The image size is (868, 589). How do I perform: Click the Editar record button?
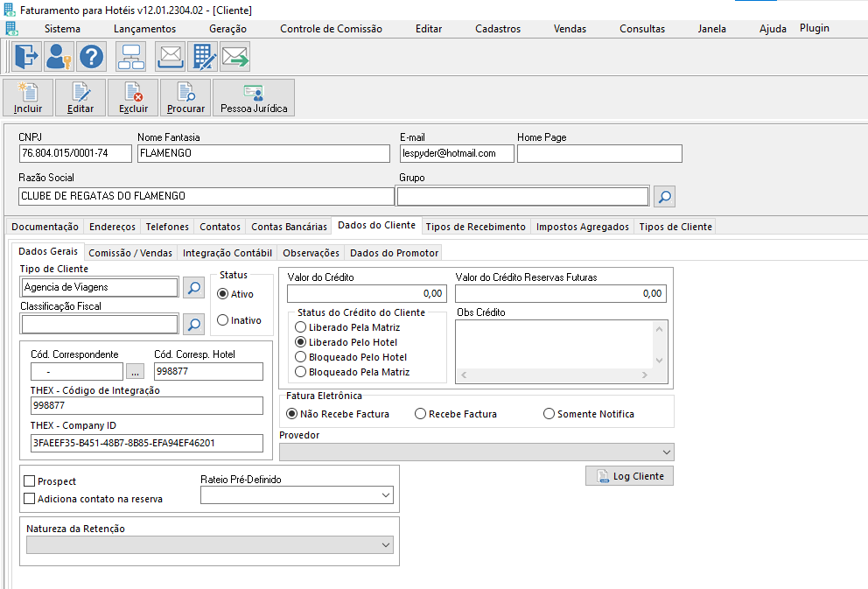point(80,97)
